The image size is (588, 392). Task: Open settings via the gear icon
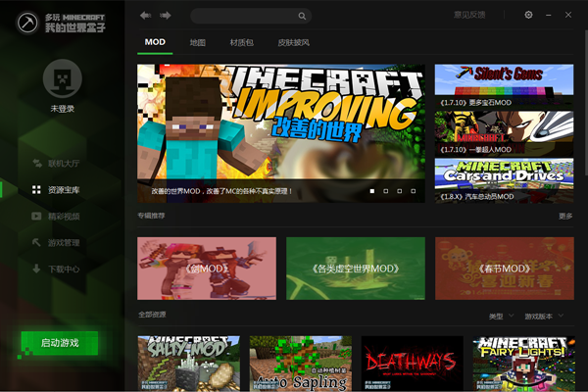pyautogui.click(x=528, y=15)
